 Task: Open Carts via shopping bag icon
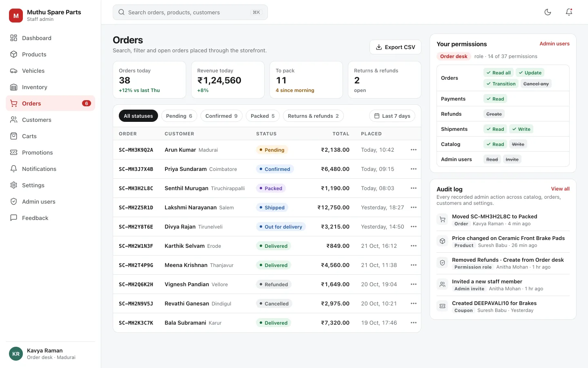pos(14,136)
